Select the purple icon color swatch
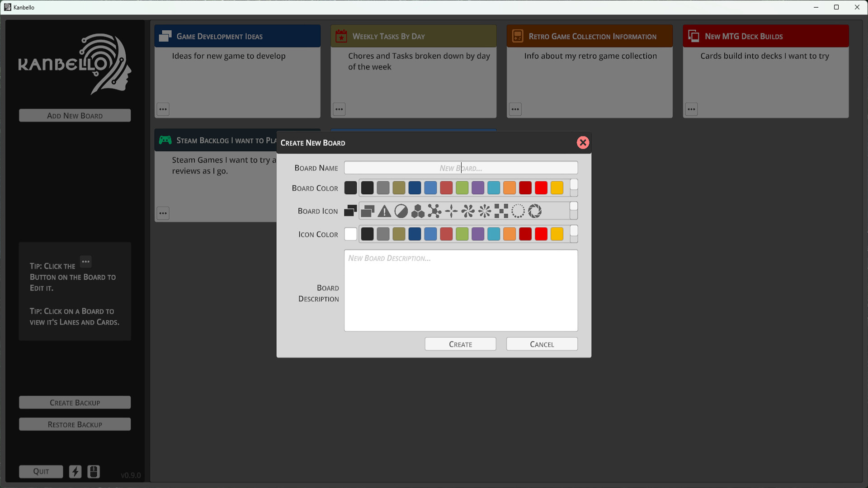 (x=478, y=234)
